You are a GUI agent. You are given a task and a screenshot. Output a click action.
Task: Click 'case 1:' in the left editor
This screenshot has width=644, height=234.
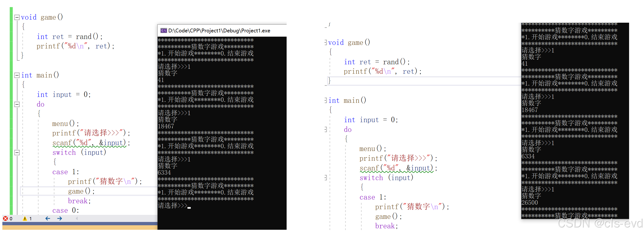tap(66, 172)
